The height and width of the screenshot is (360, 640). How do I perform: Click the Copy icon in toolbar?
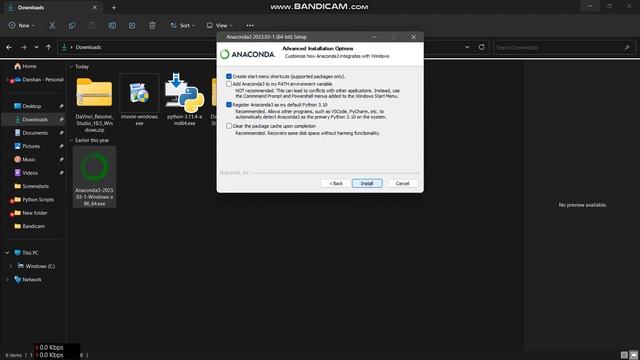point(72,25)
